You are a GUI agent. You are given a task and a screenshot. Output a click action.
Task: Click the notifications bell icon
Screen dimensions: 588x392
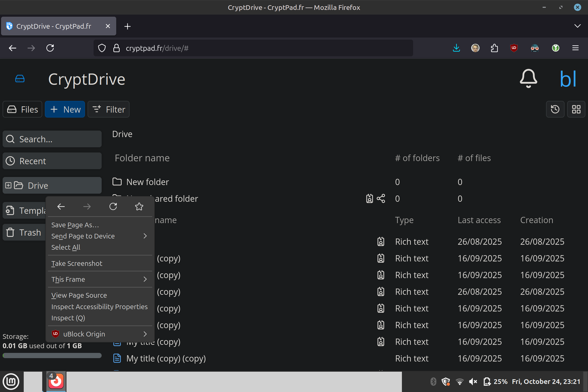pos(528,78)
